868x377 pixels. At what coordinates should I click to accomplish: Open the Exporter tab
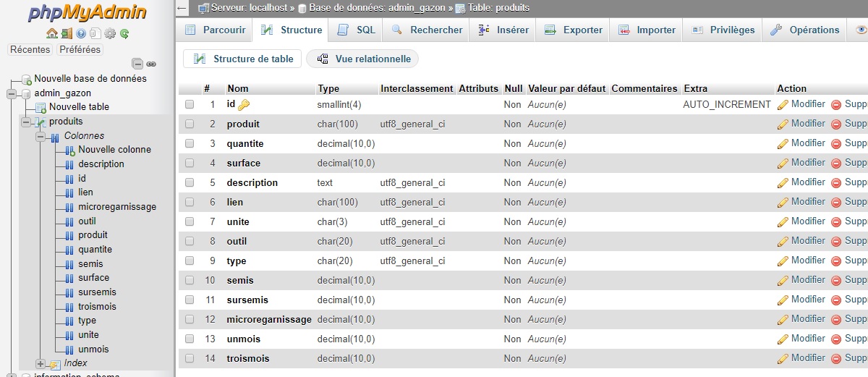(573, 30)
